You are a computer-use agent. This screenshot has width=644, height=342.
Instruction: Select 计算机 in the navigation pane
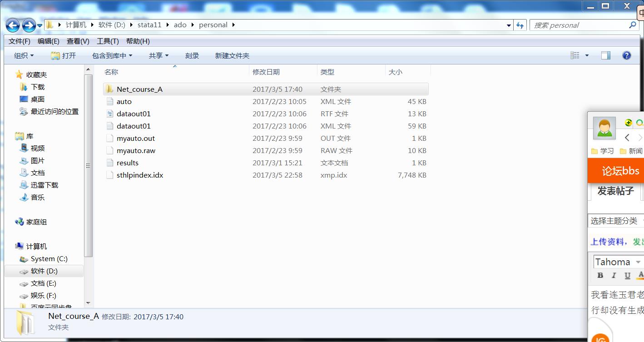pyautogui.click(x=36, y=246)
